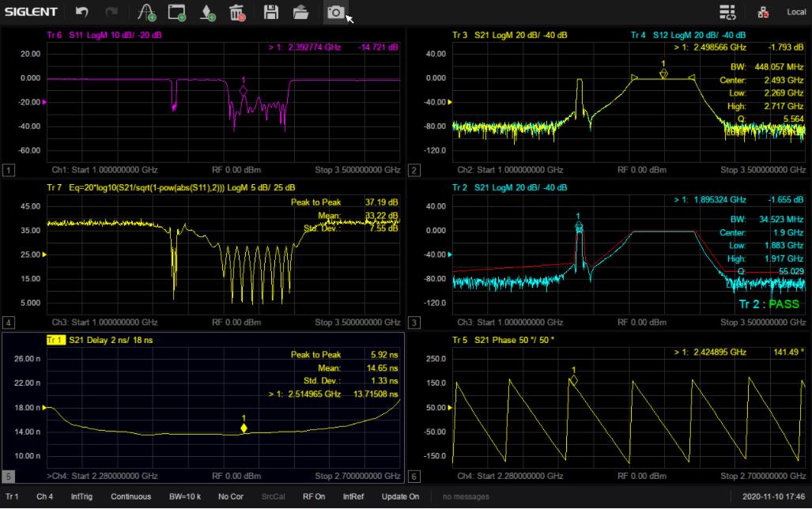Screen dimensions: 812x509
Task: Open the menu panel icon at top right
Action: [727, 12]
